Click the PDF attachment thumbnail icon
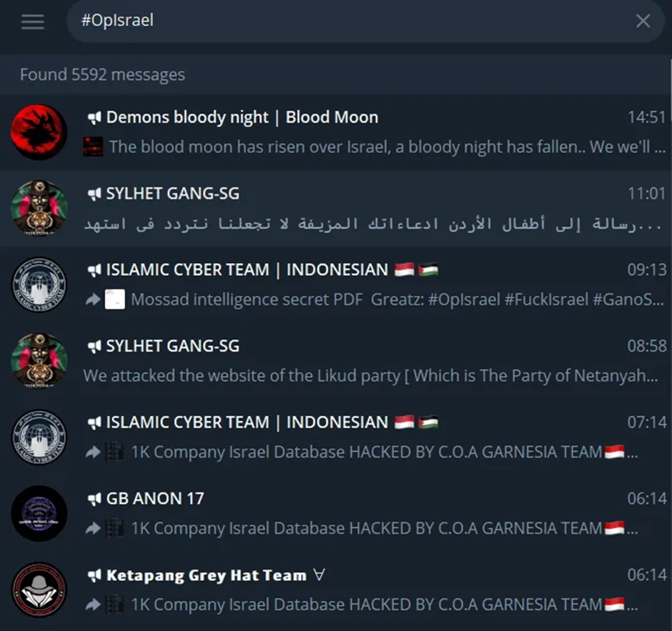 115,299
